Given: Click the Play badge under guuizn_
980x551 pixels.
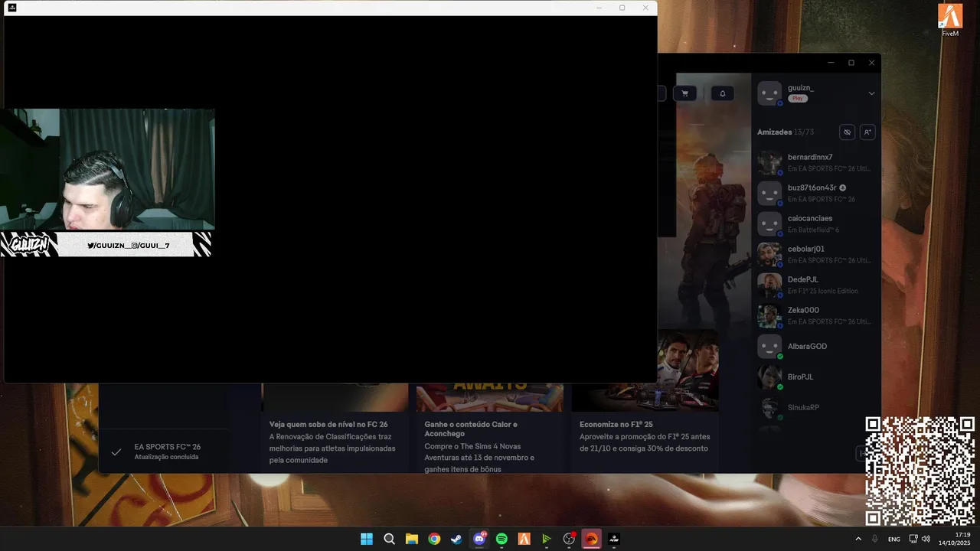Looking at the screenshot, I should [x=798, y=99].
